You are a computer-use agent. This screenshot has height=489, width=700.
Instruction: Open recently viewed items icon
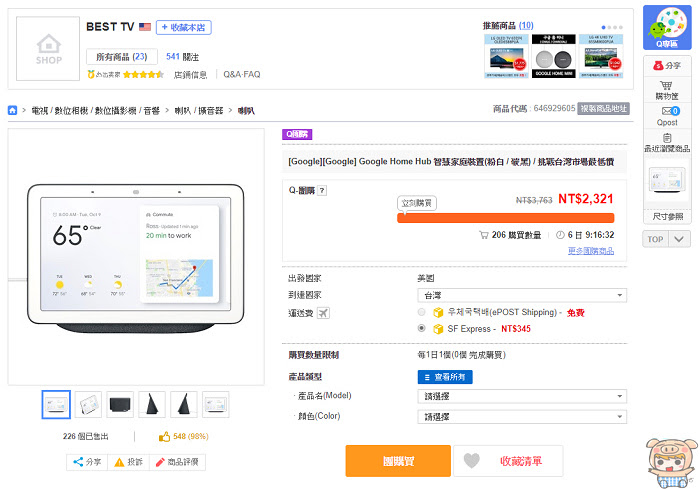click(x=667, y=138)
